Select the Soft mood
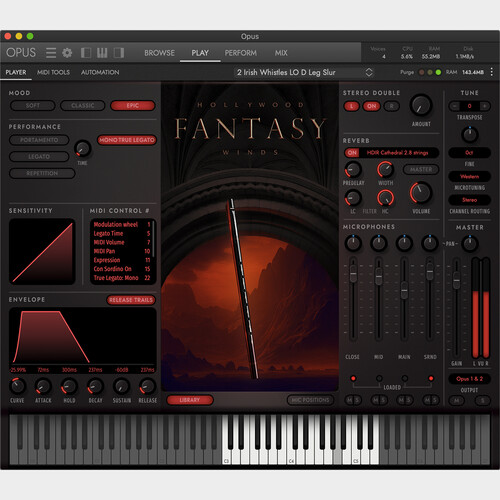 tap(33, 106)
